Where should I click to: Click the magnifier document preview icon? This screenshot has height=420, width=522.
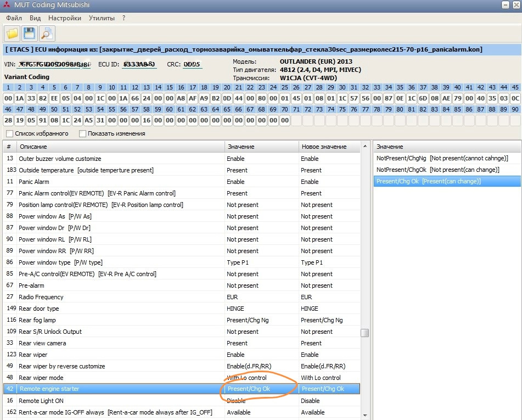tap(47, 33)
